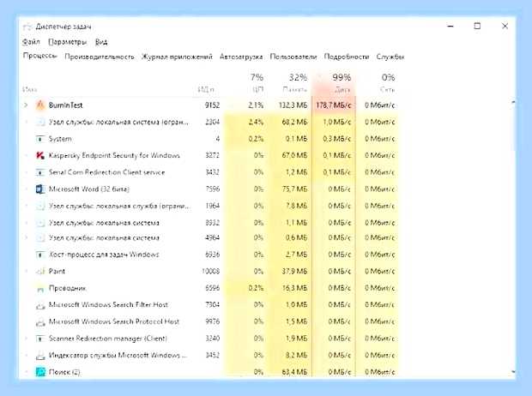The width and height of the screenshot is (532, 396).
Task: Sort by the Память 32% column header
Action: (x=290, y=83)
